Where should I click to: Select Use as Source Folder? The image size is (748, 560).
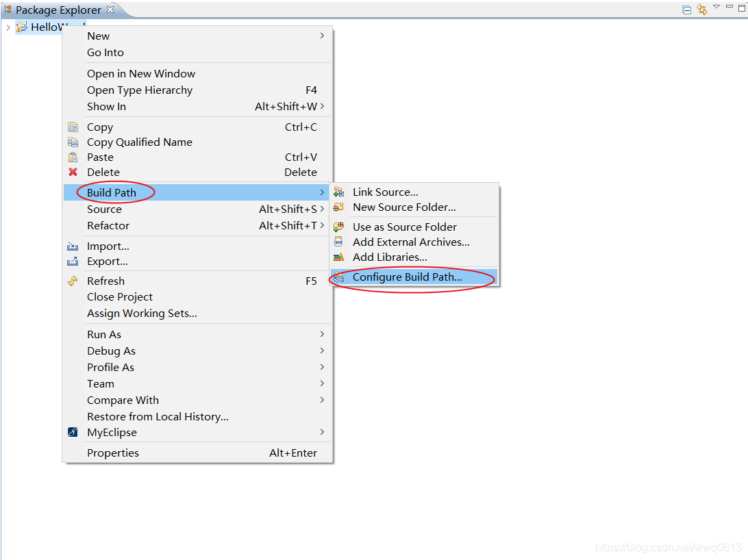(x=404, y=227)
